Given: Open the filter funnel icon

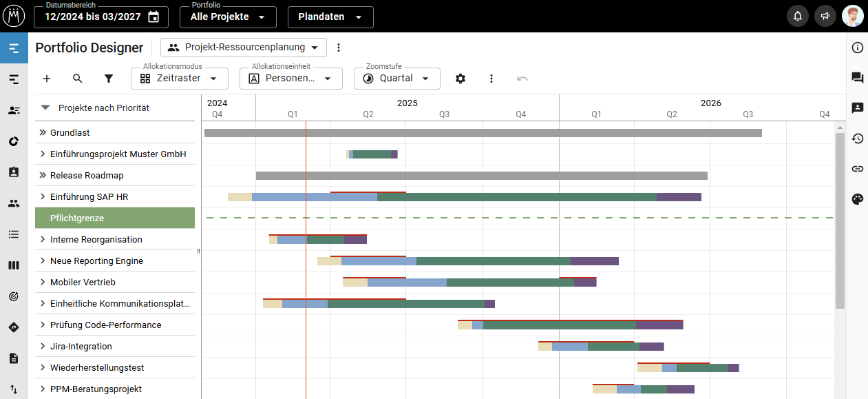Looking at the screenshot, I should (109, 79).
